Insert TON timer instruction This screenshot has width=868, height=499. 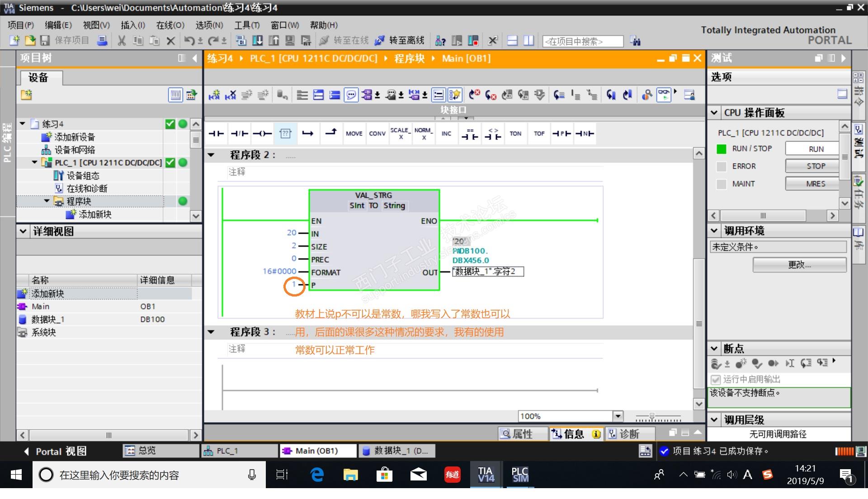[515, 133]
